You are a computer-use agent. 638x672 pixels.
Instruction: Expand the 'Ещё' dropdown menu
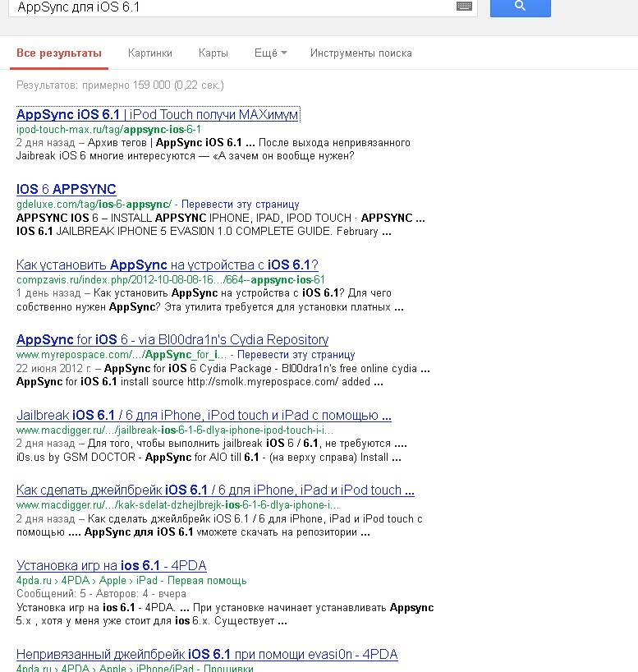click(x=270, y=53)
